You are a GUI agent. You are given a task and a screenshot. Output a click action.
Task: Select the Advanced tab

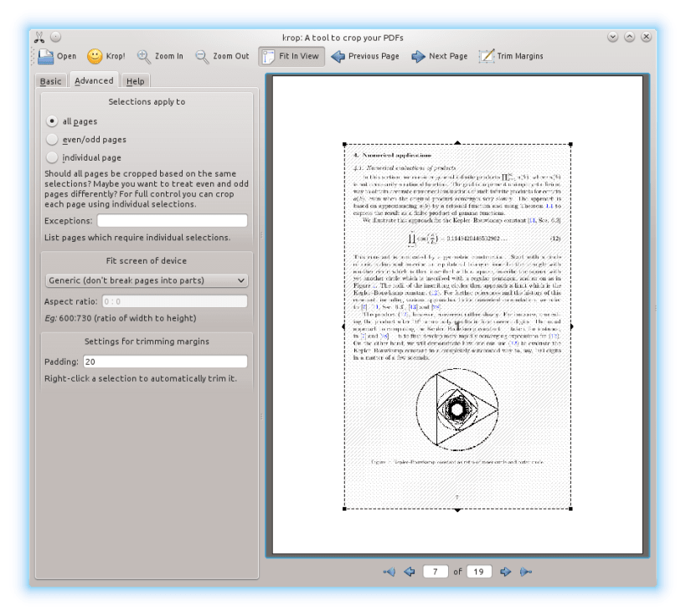(x=94, y=80)
